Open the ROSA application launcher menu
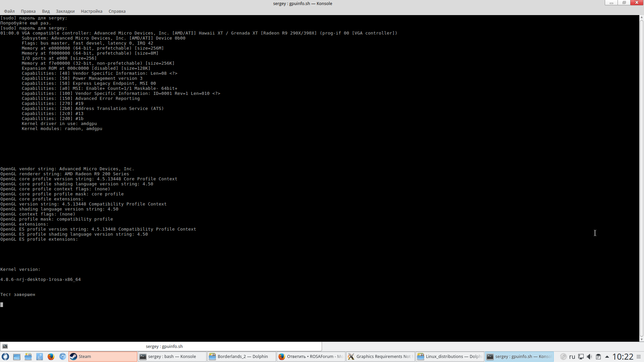The image size is (644, 362). click(x=5, y=357)
